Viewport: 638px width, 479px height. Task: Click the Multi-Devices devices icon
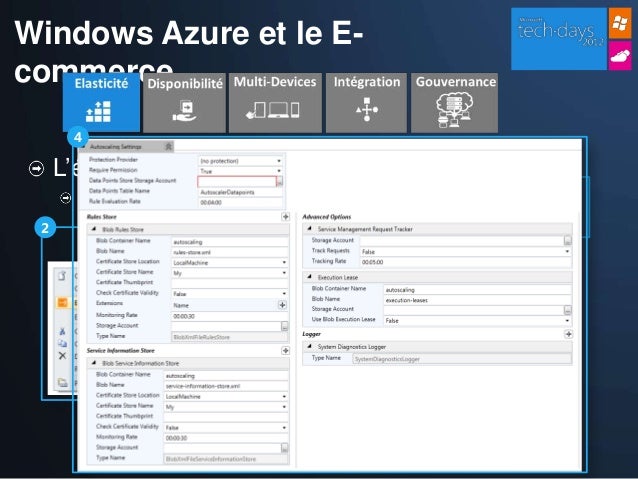[x=273, y=110]
